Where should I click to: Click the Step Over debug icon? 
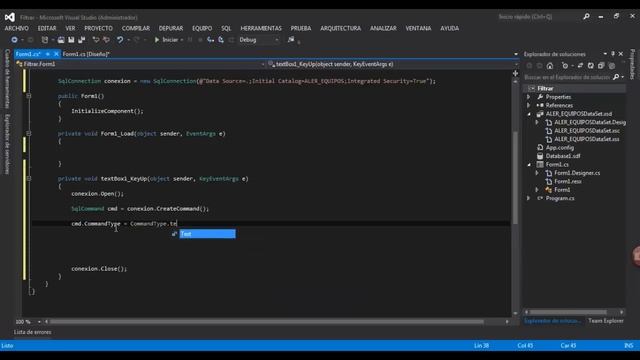[221, 40]
